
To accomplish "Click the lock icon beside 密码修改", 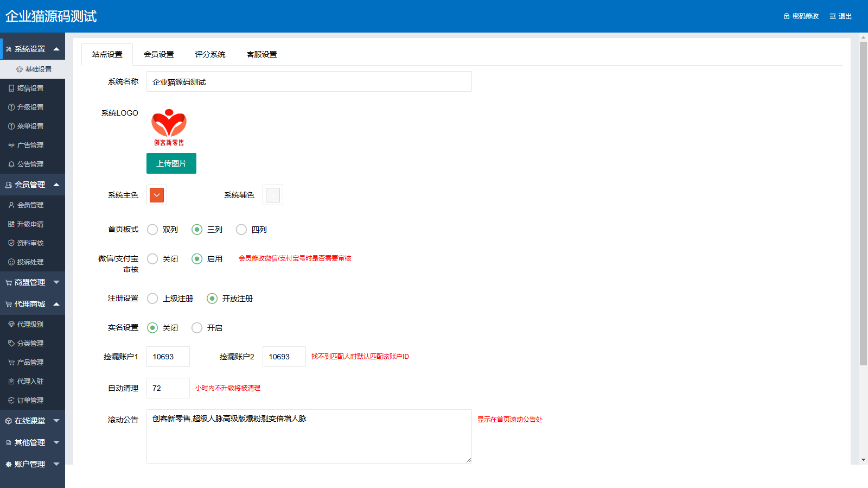I will 787,16.
